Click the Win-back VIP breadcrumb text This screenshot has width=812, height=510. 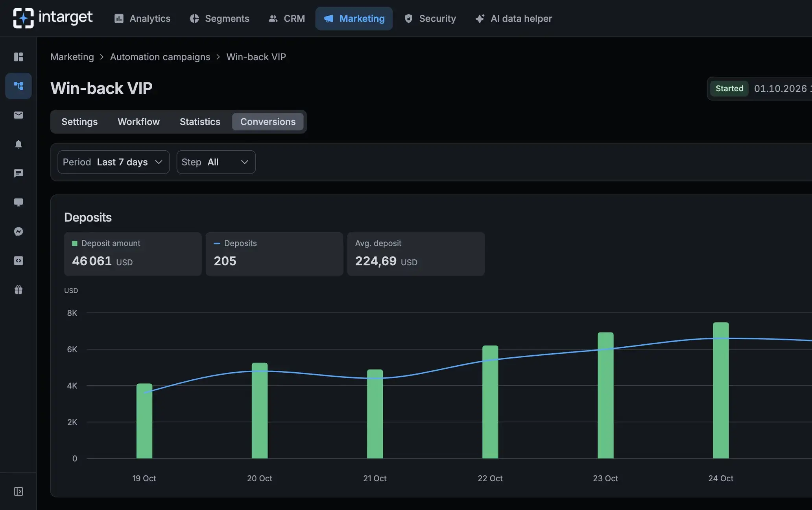click(256, 57)
